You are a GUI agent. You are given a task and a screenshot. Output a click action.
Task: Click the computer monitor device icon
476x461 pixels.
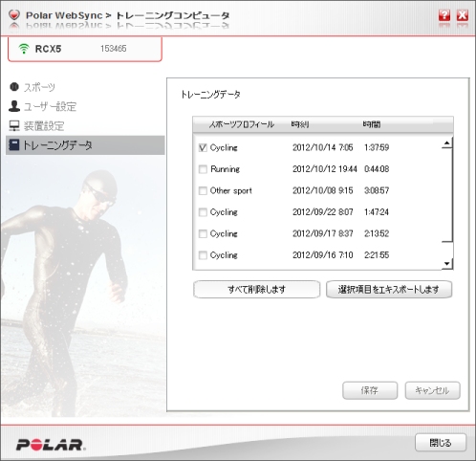[x=14, y=126]
